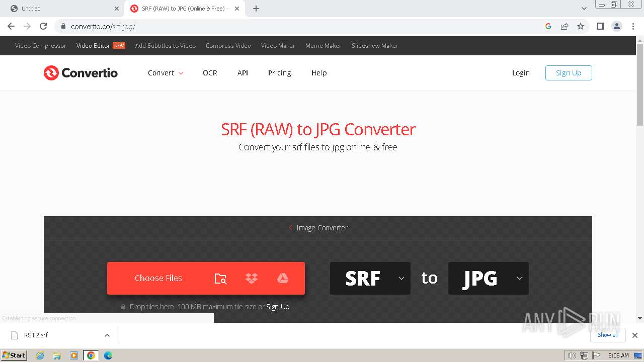View site security lock icon
644x362 pixels.
pos(63,26)
